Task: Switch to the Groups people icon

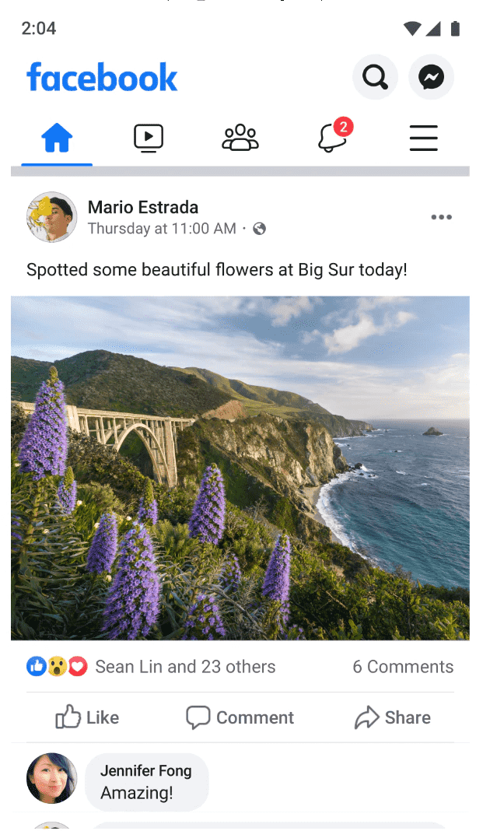Action: click(240, 138)
